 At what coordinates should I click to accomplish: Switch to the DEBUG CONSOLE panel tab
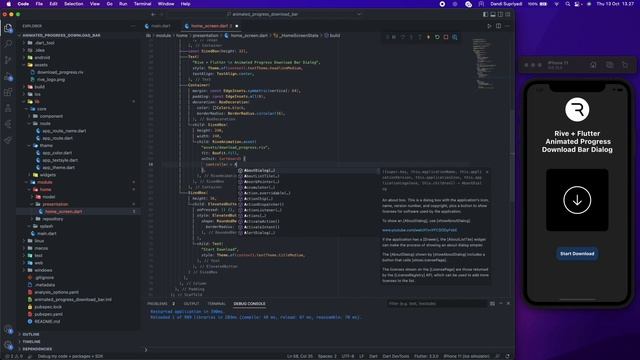[249, 304]
